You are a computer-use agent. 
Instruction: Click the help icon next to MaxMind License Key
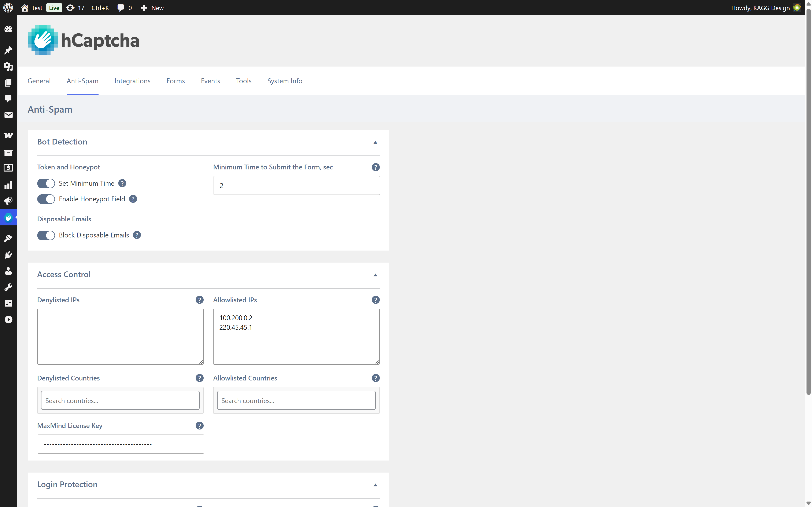coord(199,425)
